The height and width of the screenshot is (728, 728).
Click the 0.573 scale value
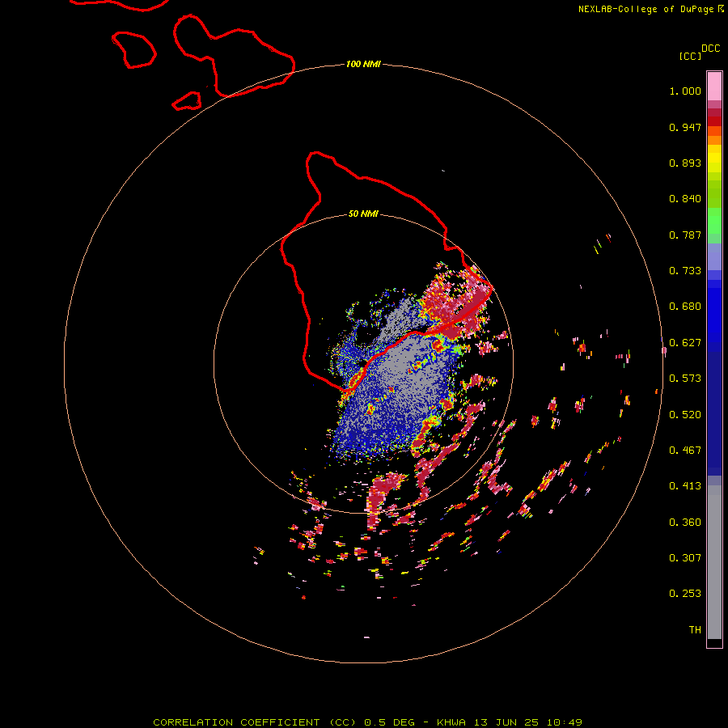click(x=685, y=379)
